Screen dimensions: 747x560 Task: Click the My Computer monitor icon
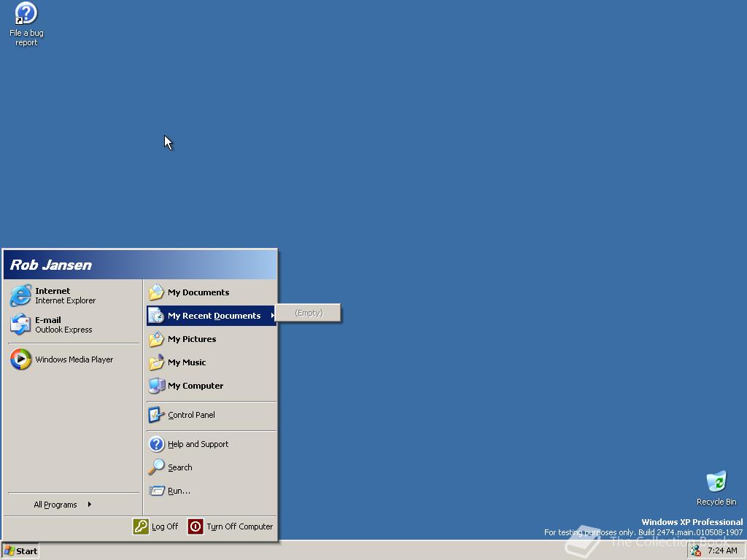click(156, 385)
